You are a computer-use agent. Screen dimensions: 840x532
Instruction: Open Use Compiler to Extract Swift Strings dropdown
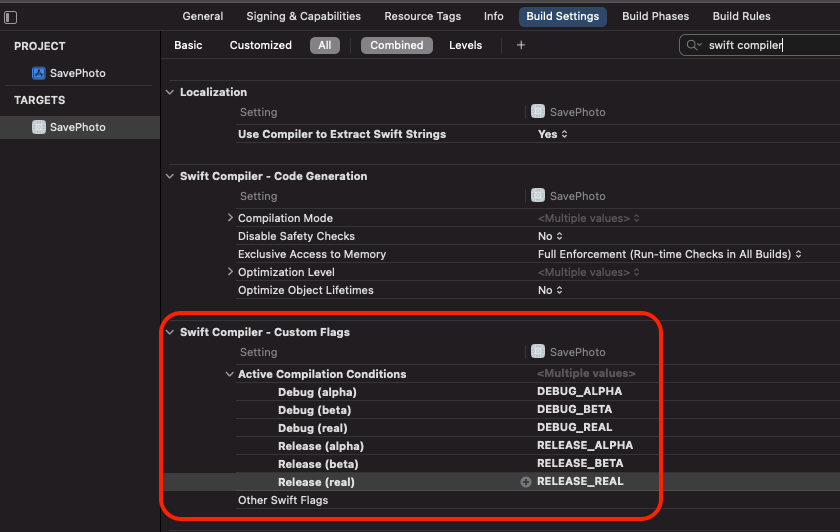pyautogui.click(x=552, y=134)
